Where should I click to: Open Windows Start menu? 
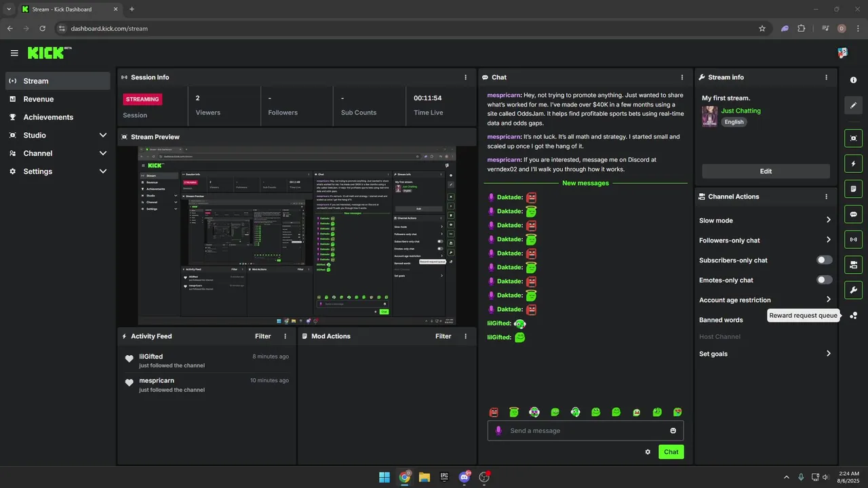coord(384,477)
